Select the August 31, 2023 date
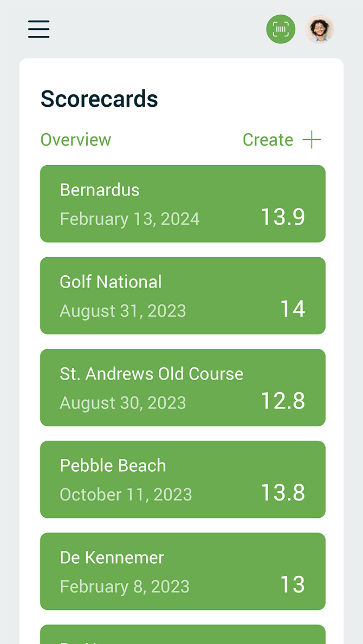The width and height of the screenshot is (363, 644). [x=123, y=311]
